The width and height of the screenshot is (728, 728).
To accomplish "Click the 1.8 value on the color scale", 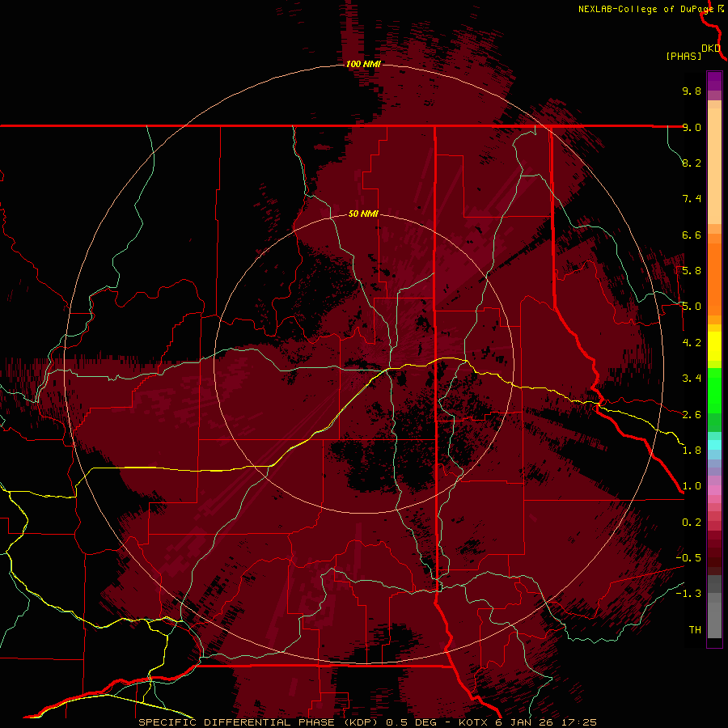I will coord(692,451).
